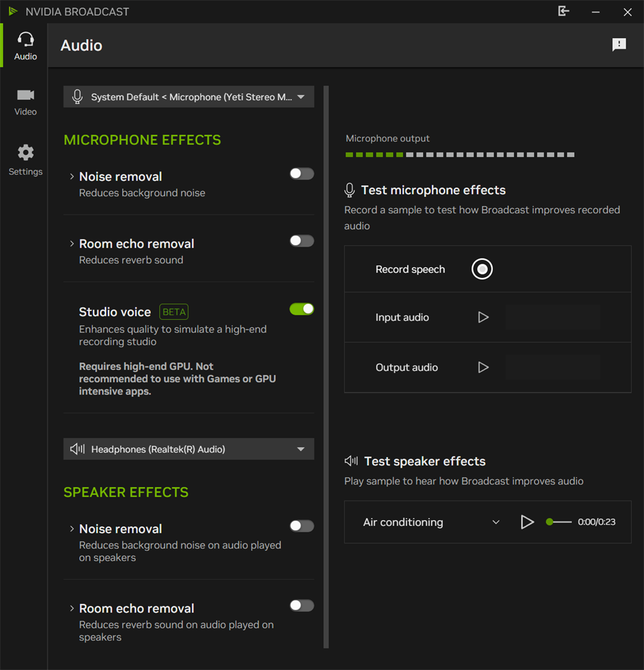The height and width of the screenshot is (670, 644).
Task: Play the Input audio sample
Action: (483, 317)
